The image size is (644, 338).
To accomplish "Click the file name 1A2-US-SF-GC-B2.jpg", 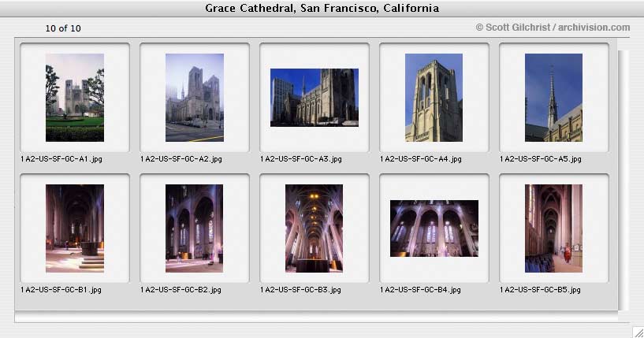I will [x=181, y=289].
